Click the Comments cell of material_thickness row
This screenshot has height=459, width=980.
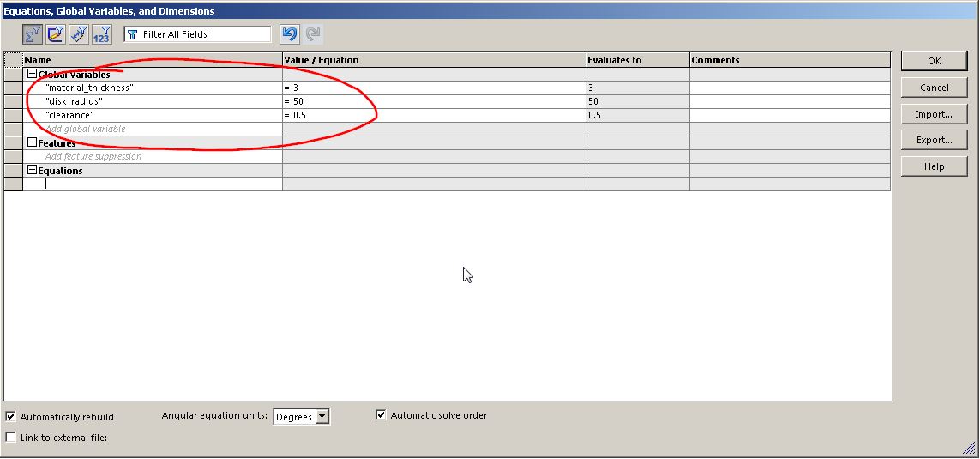point(790,88)
